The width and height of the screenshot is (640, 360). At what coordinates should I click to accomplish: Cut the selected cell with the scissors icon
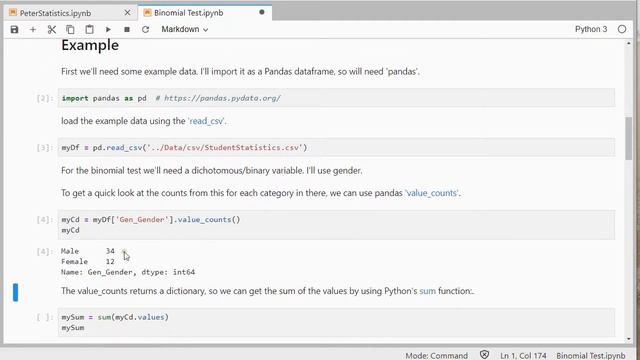tap(51, 29)
